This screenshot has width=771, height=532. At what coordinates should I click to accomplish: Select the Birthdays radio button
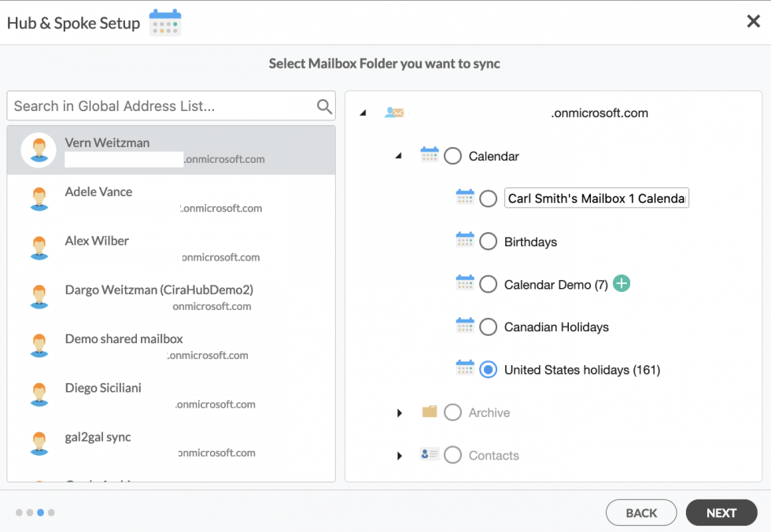pos(488,242)
